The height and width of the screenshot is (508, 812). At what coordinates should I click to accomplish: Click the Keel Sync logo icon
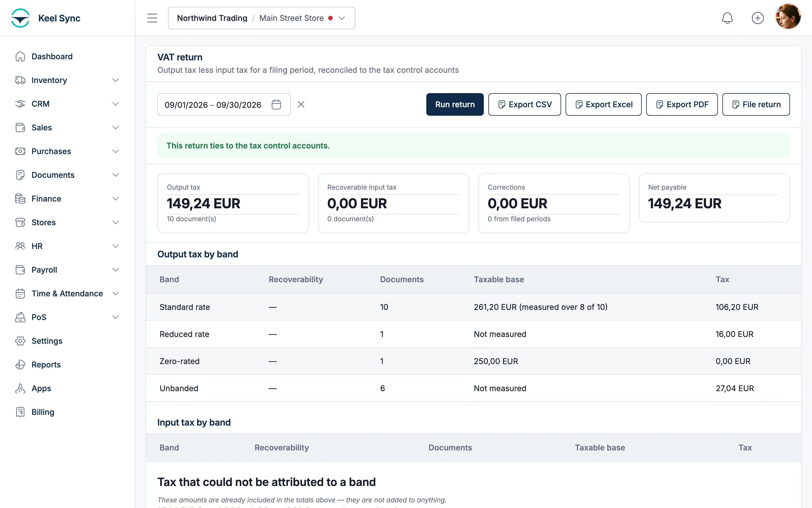[20, 18]
